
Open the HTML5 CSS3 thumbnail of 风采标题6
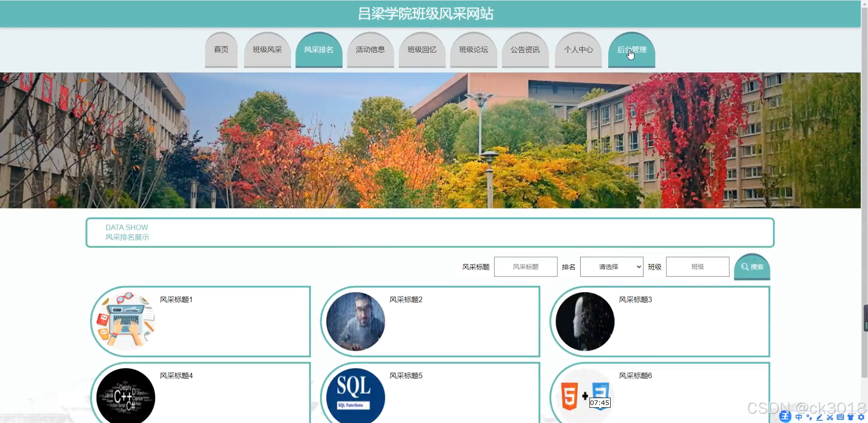tap(585, 396)
